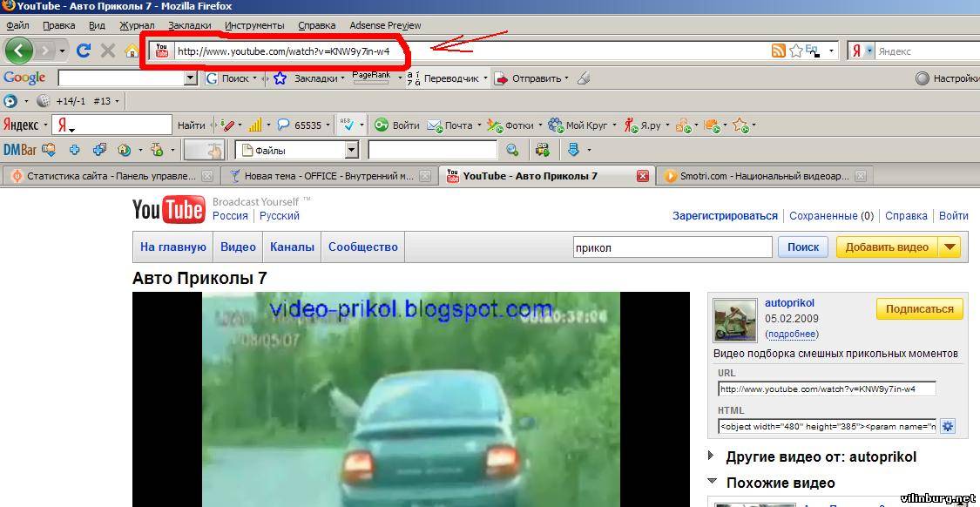980x507 pixels.
Task: Click the orange RSS feed icon
Action: (778, 51)
